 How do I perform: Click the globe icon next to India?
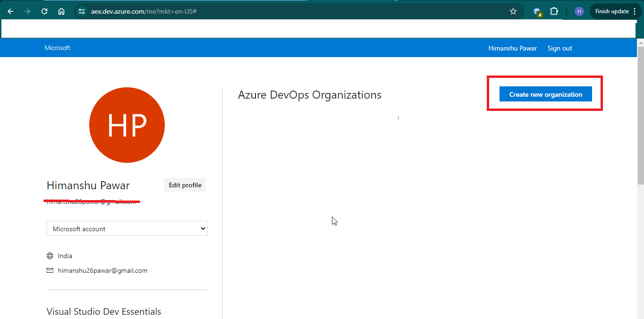click(50, 256)
